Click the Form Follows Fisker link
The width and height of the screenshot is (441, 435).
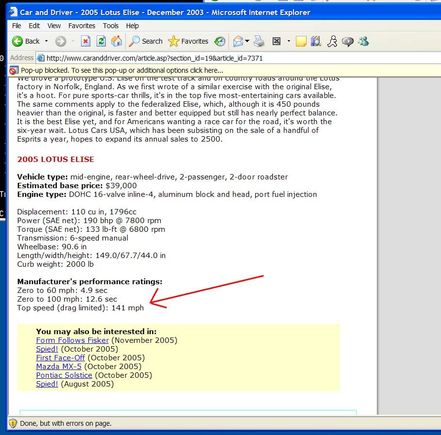[x=72, y=340]
